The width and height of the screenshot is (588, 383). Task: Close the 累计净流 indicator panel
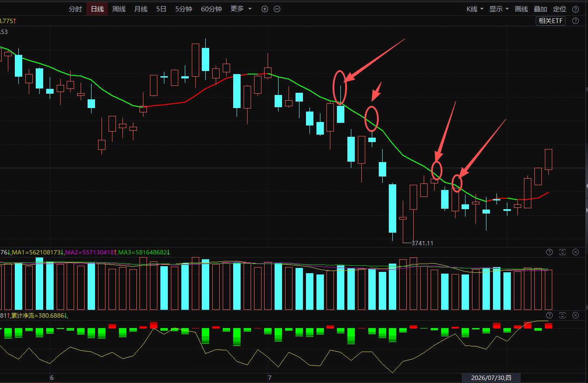(575, 315)
